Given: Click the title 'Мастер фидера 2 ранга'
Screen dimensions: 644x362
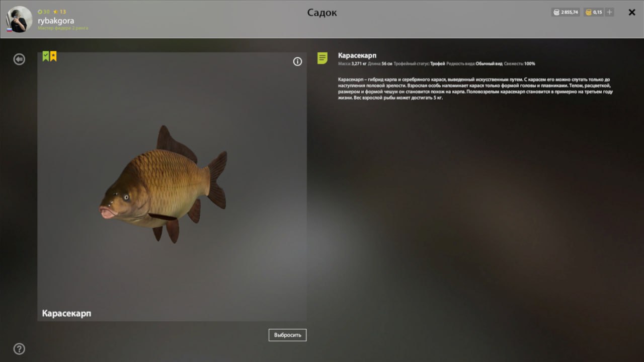Looking at the screenshot, I should click(x=63, y=28).
